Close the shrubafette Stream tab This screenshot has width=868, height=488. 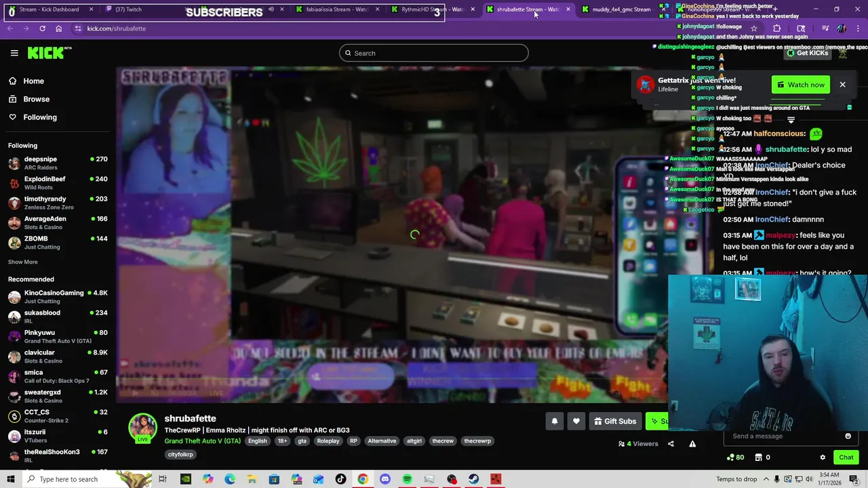point(568,9)
